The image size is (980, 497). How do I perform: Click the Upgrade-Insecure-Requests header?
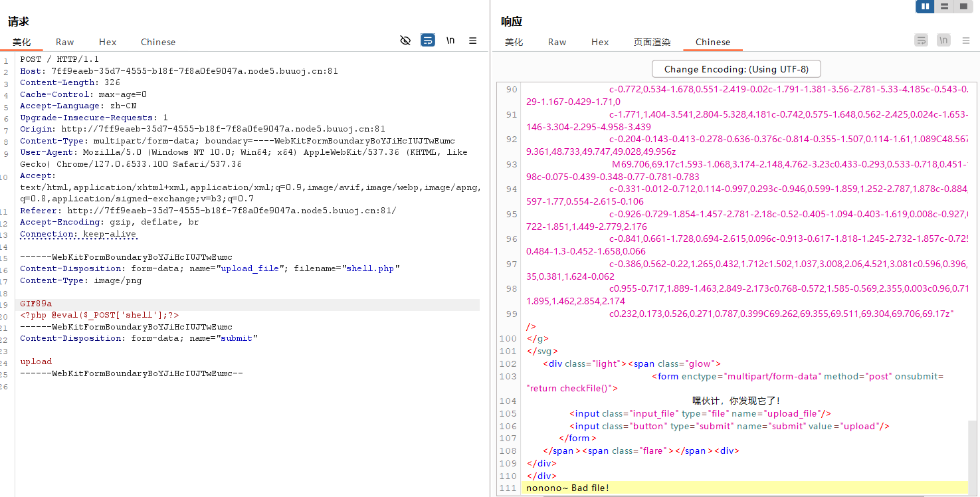pos(94,118)
